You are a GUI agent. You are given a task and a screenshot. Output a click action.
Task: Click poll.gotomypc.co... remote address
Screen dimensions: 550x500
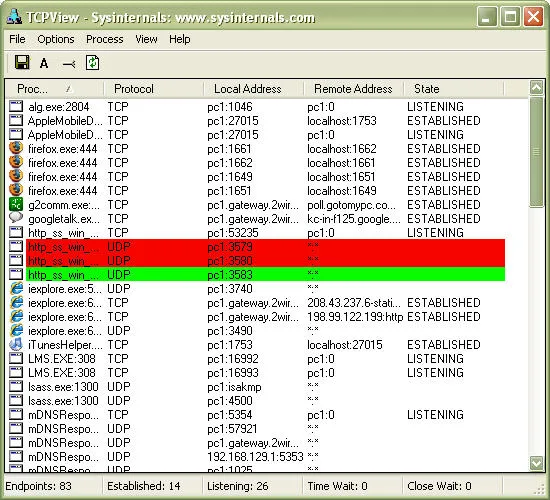point(351,205)
